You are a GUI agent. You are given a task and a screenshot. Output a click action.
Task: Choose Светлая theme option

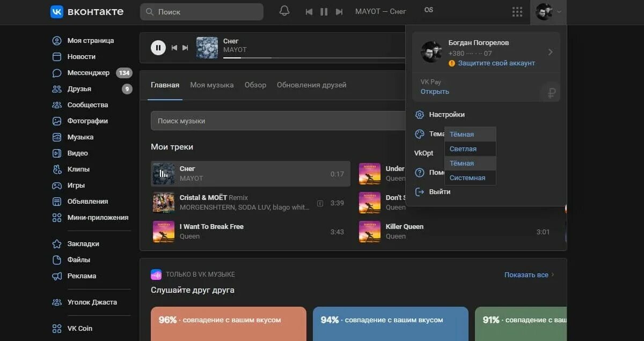coord(470,149)
